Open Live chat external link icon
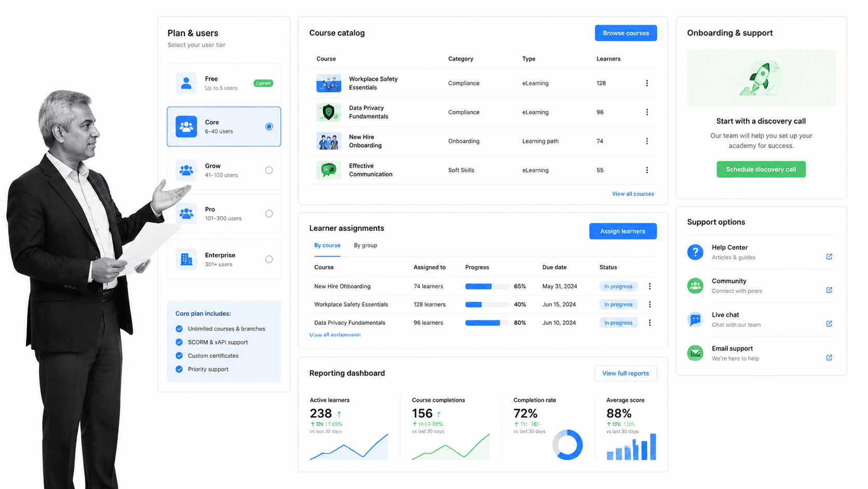The height and width of the screenshot is (489, 868). (x=829, y=324)
